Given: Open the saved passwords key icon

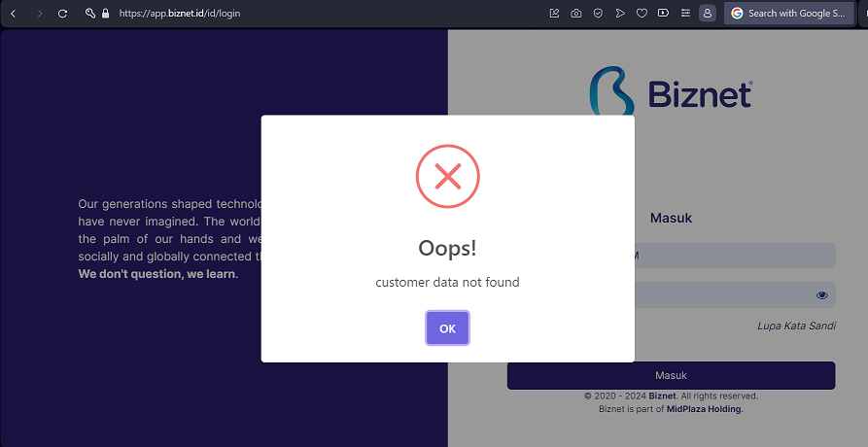Looking at the screenshot, I should click(90, 14).
